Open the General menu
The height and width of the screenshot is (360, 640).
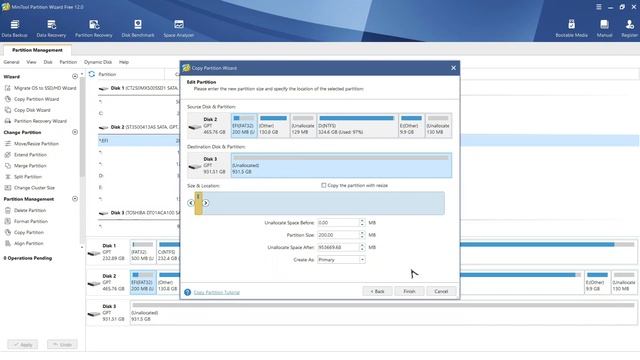pos(11,62)
